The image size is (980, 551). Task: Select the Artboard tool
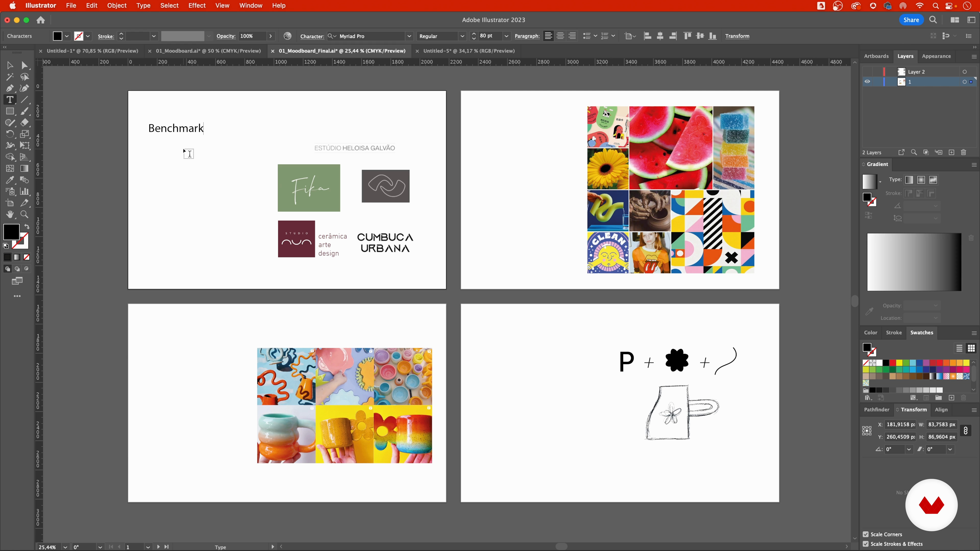coord(10,203)
